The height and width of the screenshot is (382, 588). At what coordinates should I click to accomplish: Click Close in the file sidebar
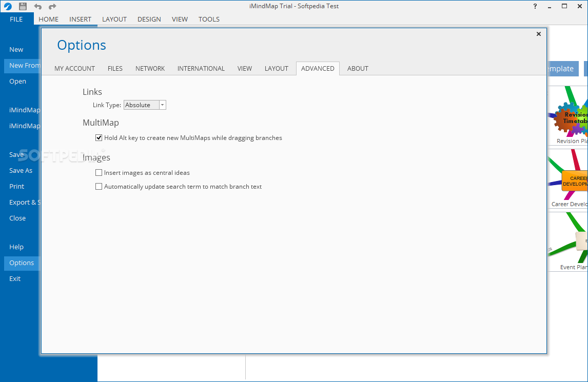[x=17, y=218]
